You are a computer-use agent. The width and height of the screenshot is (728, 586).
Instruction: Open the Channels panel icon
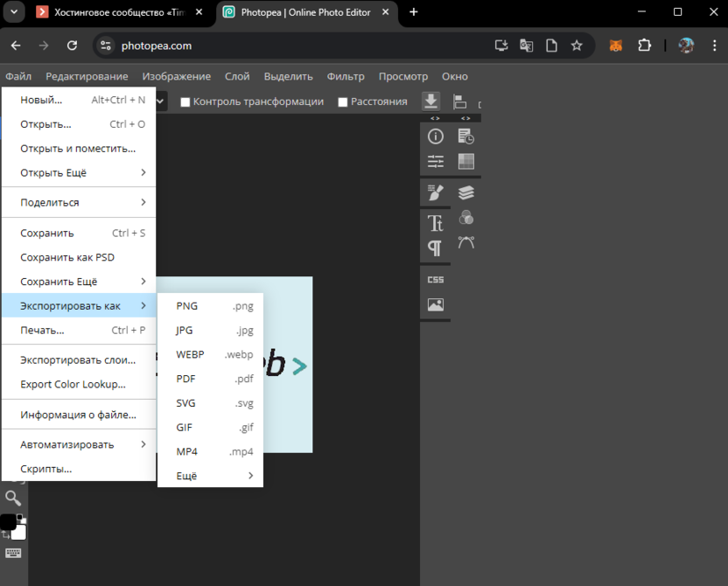coord(465,217)
